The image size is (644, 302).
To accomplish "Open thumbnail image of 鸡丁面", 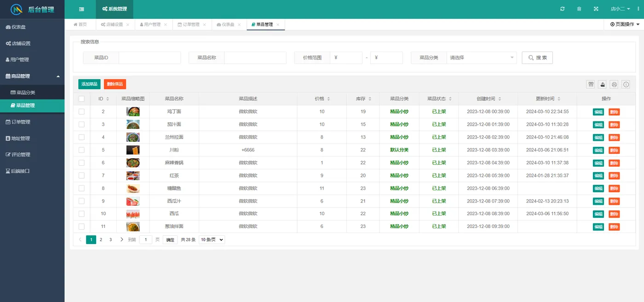I will (x=133, y=111).
